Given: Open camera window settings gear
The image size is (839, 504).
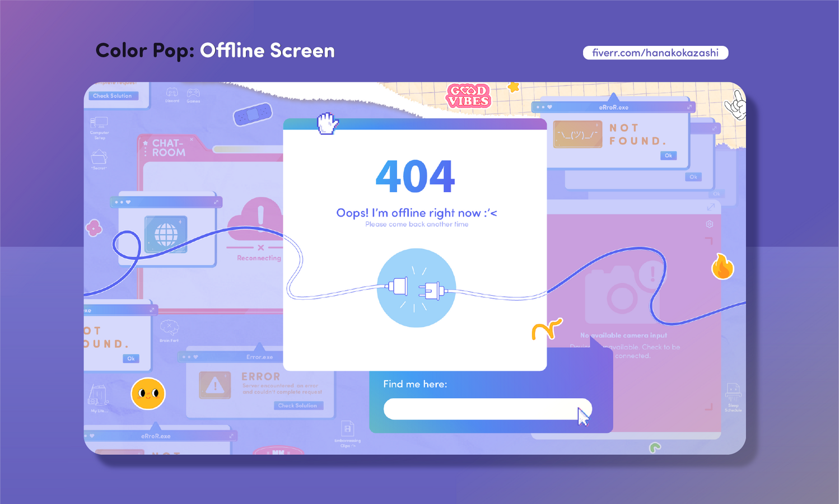Looking at the screenshot, I should (x=710, y=224).
